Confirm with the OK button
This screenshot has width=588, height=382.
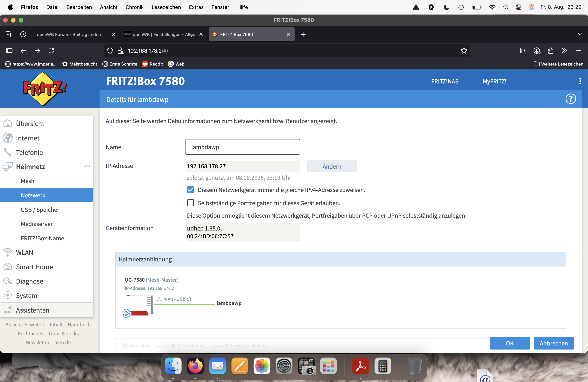[509, 343]
